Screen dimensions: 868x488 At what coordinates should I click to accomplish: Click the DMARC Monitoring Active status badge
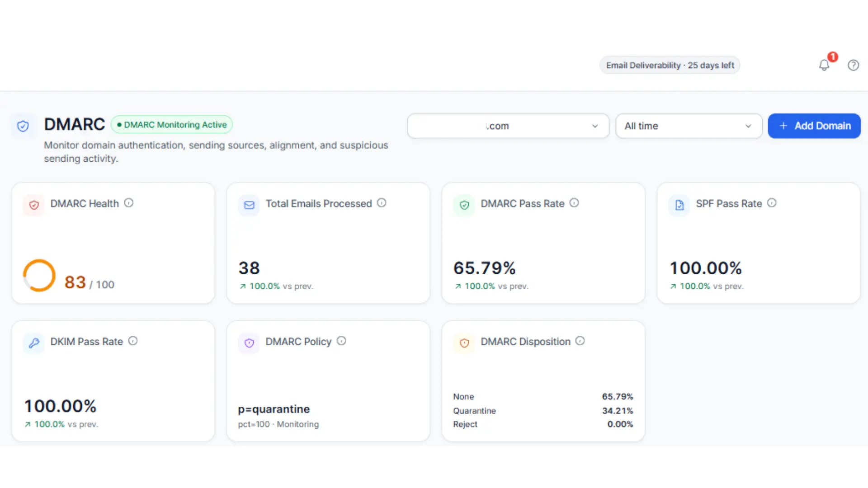pyautogui.click(x=172, y=124)
